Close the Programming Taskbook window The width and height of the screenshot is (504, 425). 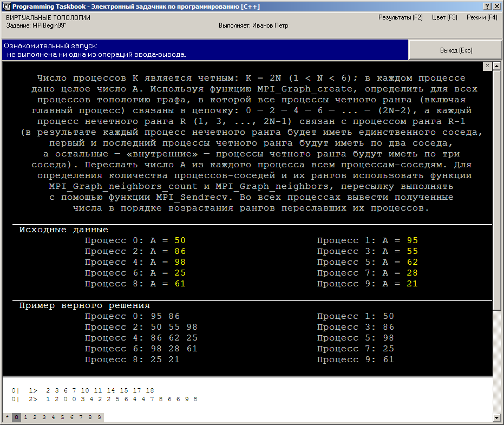(497, 5)
